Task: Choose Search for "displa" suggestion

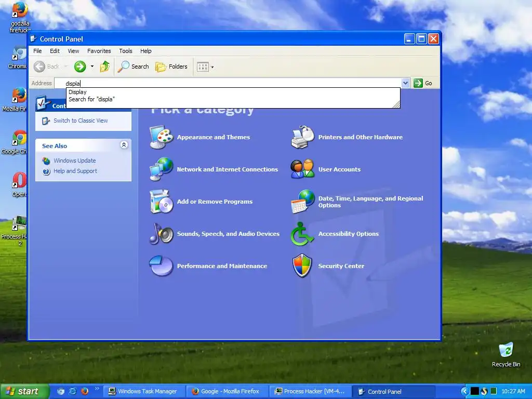Action: [x=233, y=99]
